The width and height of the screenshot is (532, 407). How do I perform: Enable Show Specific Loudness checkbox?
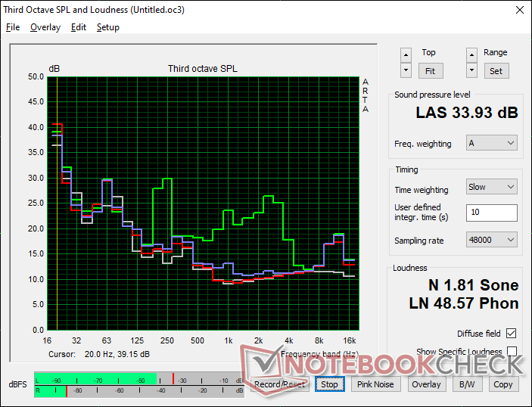[x=512, y=351]
